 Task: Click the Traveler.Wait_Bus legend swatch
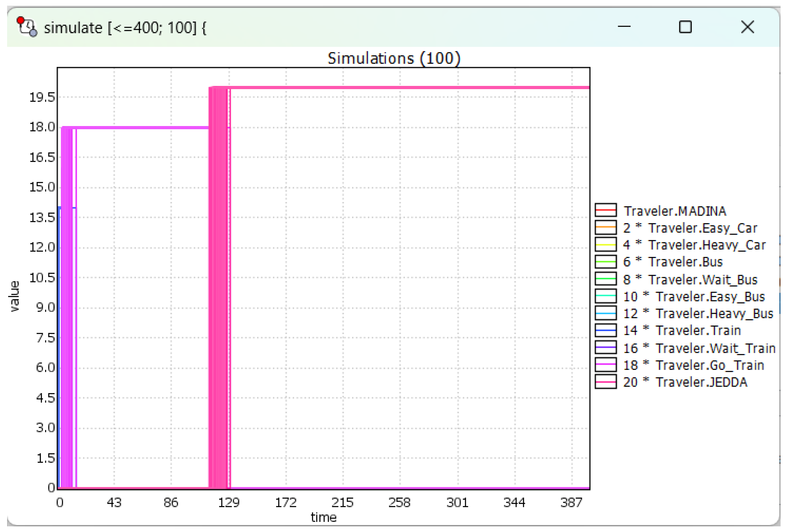pos(605,279)
